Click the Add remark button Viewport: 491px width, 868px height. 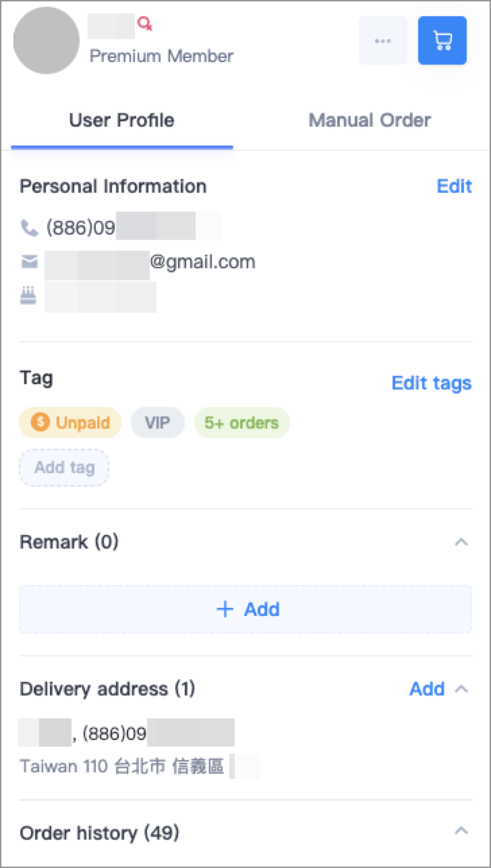(246, 609)
